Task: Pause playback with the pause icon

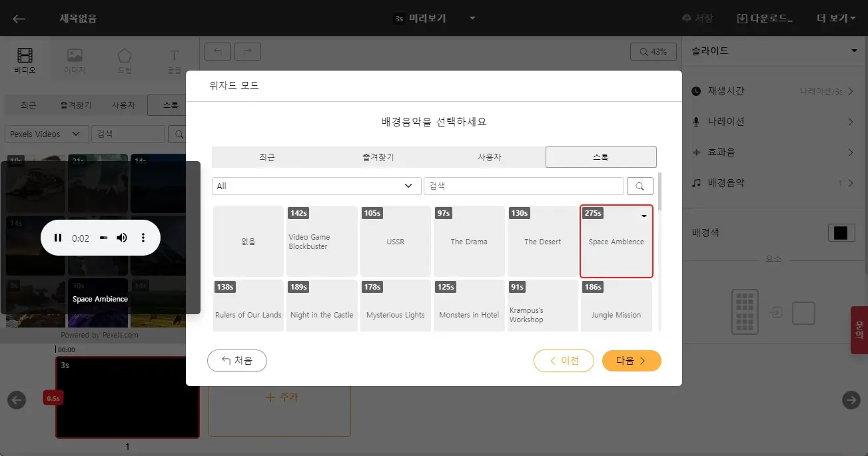Action: tap(58, 237)
